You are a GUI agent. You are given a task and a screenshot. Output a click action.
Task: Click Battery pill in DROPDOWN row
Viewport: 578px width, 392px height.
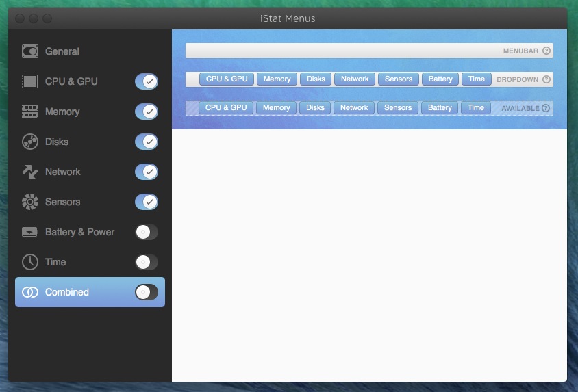click(x=440, y=79)
